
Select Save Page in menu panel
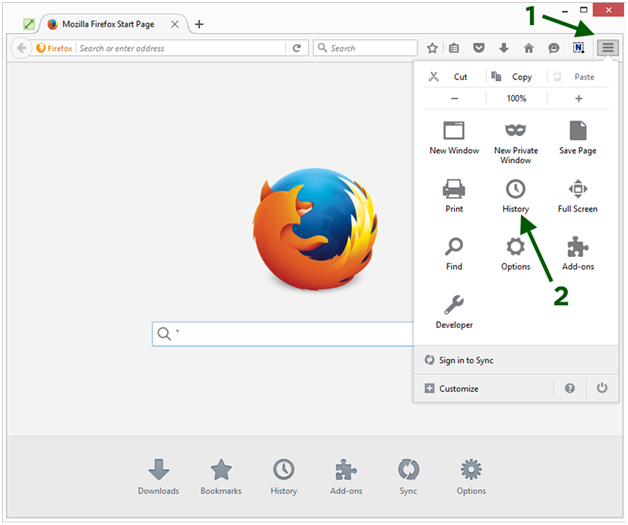[x=577, y=138]
